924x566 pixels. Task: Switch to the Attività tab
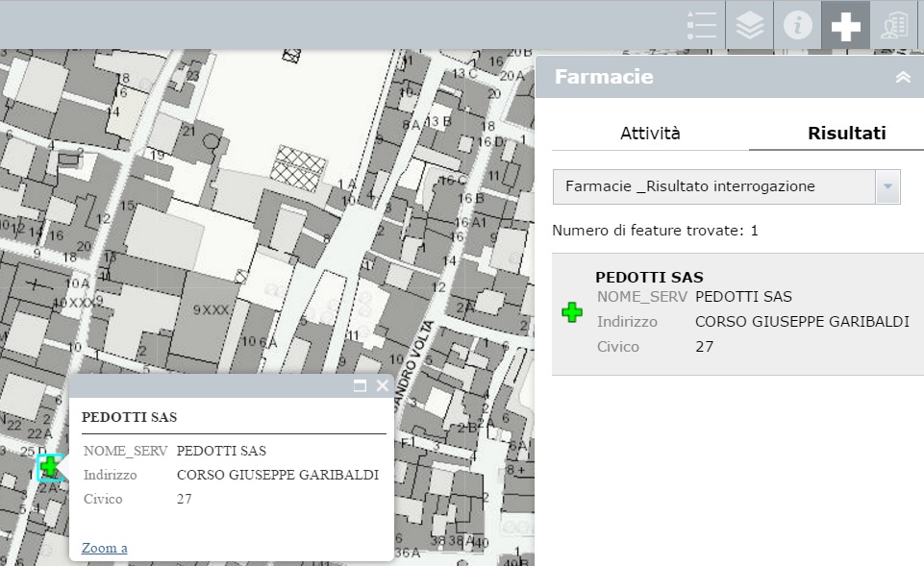650,134
